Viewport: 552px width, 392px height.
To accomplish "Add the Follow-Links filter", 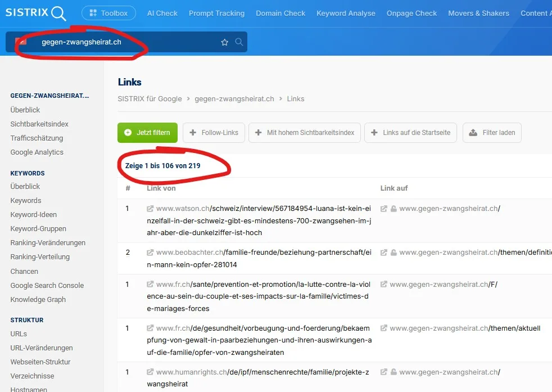I will (x=214, y=133).
